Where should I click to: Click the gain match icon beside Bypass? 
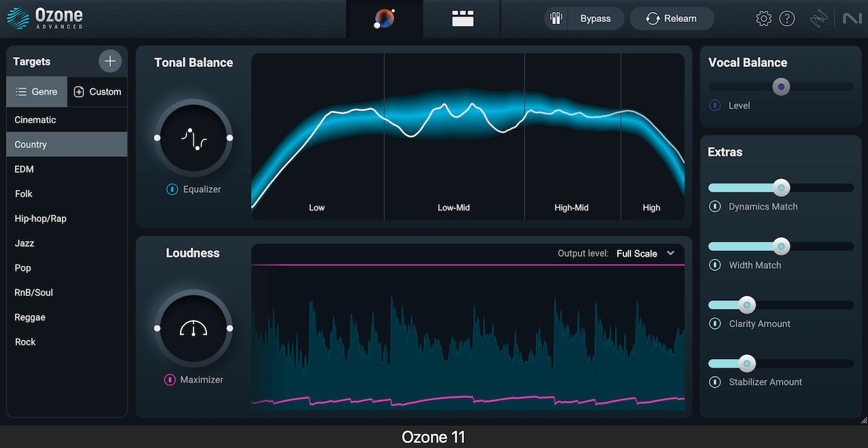(556, 19)
